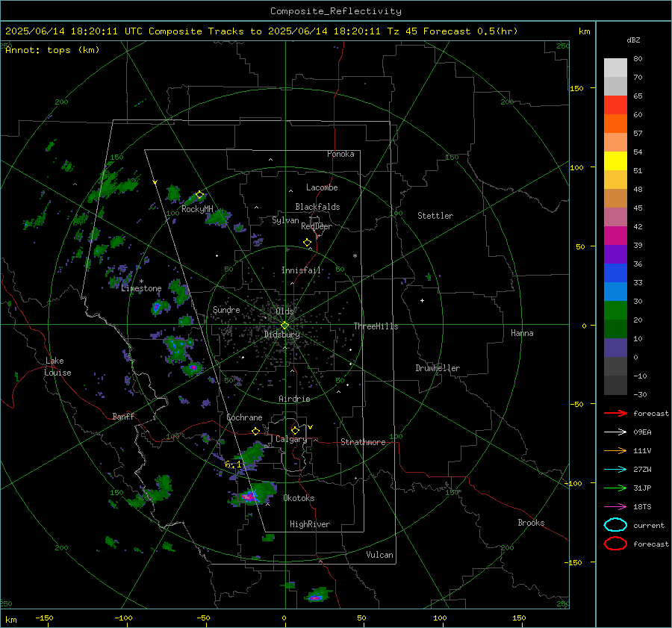Click the Limestone label
672x628 pixels.
click(141, 288)
